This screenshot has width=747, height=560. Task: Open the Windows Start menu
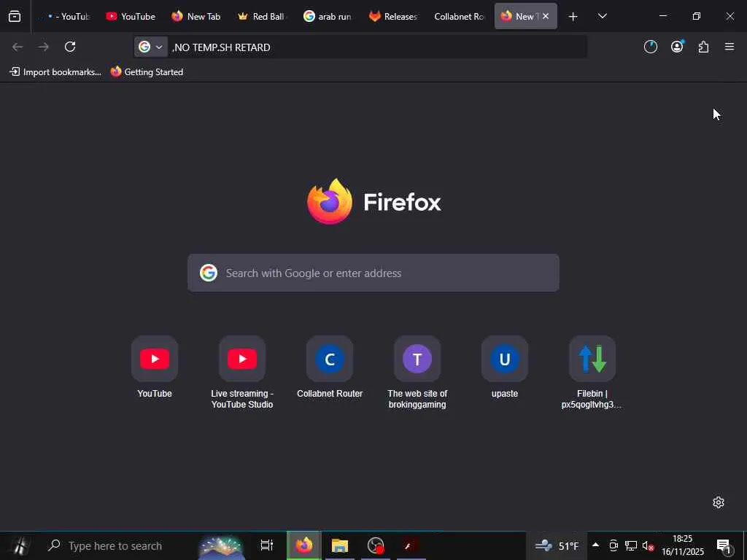[19, 545]
